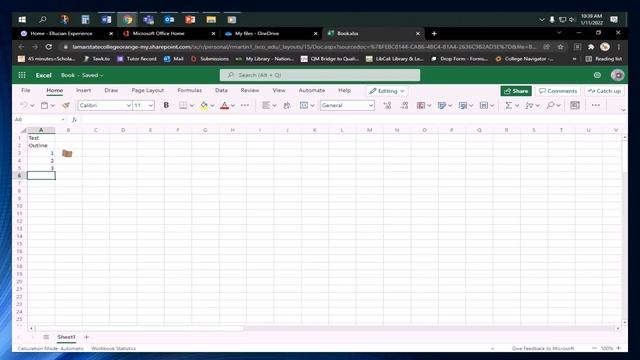Open more font options ellipsis
The image size is (640, 360).
click(244, 105)
